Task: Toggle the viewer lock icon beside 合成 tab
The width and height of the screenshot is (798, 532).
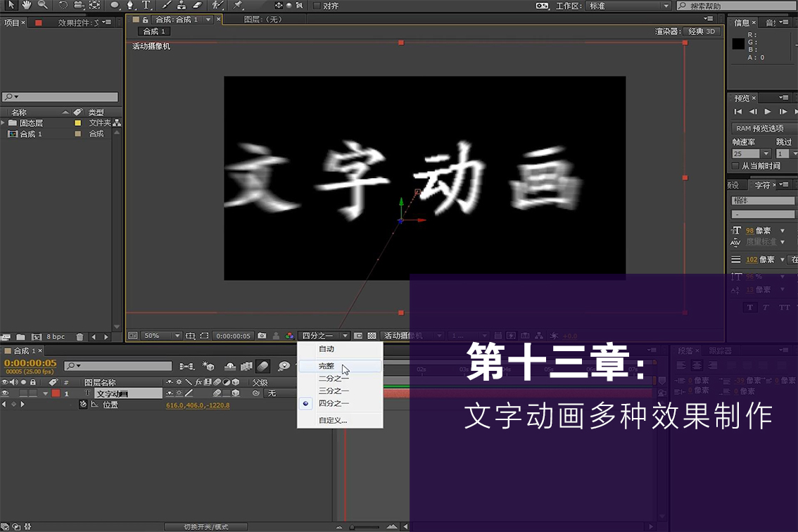Action: [x=146, y=19]
